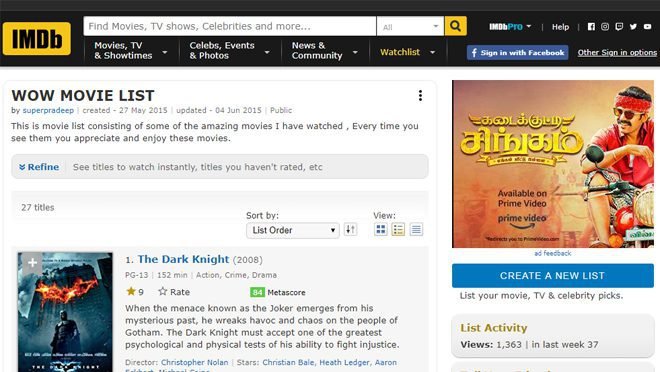Image resolution: width=660 pixels, height=372 pixels.
Task: Open Christian Bale link
Action: coord(288,362)
